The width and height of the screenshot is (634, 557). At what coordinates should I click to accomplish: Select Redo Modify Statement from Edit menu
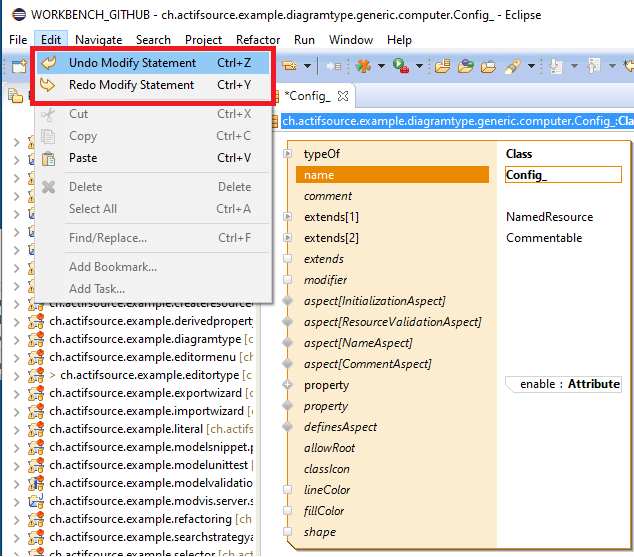pyautogui.click(x=131, y=85)
